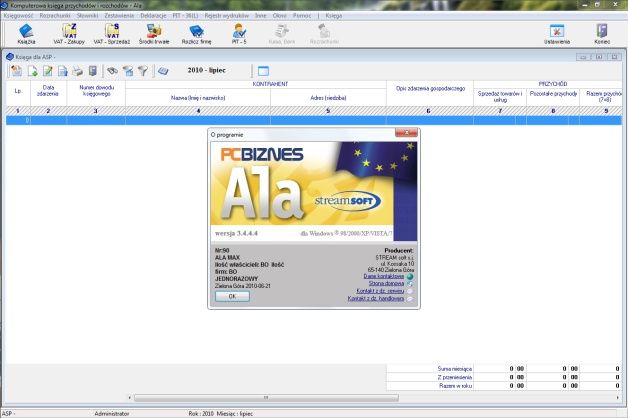Click Rok : 2010 Miesiąc : lipiec status text
The image size is (628, 418).
point(220,414)
